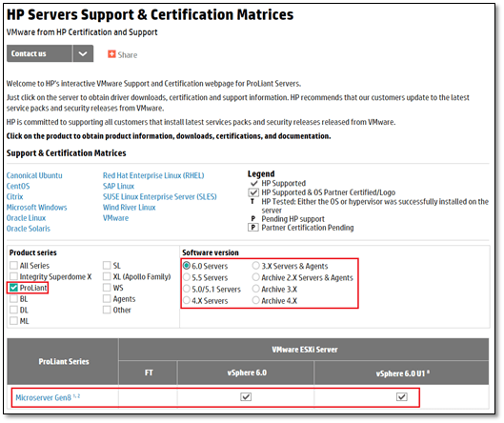Viewport: 504px width, 423px height.
Task: Check the ML series checkbox
Action: coord(13,321)
